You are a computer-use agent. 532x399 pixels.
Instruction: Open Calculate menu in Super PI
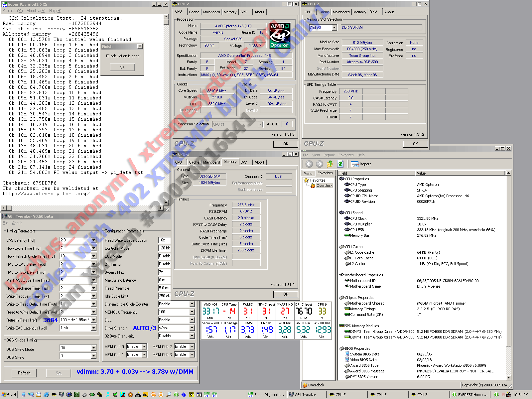13,11
